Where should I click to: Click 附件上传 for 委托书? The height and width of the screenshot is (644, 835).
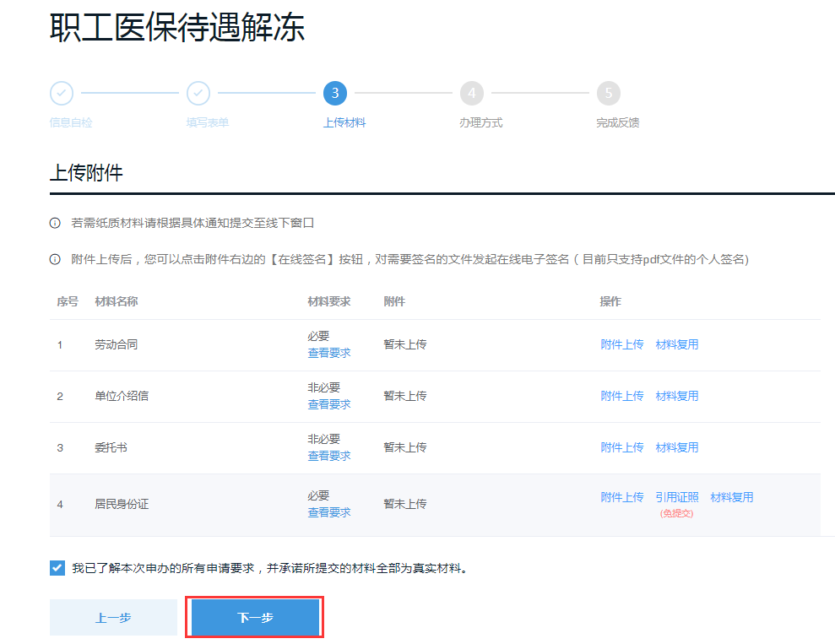[622, 447]
